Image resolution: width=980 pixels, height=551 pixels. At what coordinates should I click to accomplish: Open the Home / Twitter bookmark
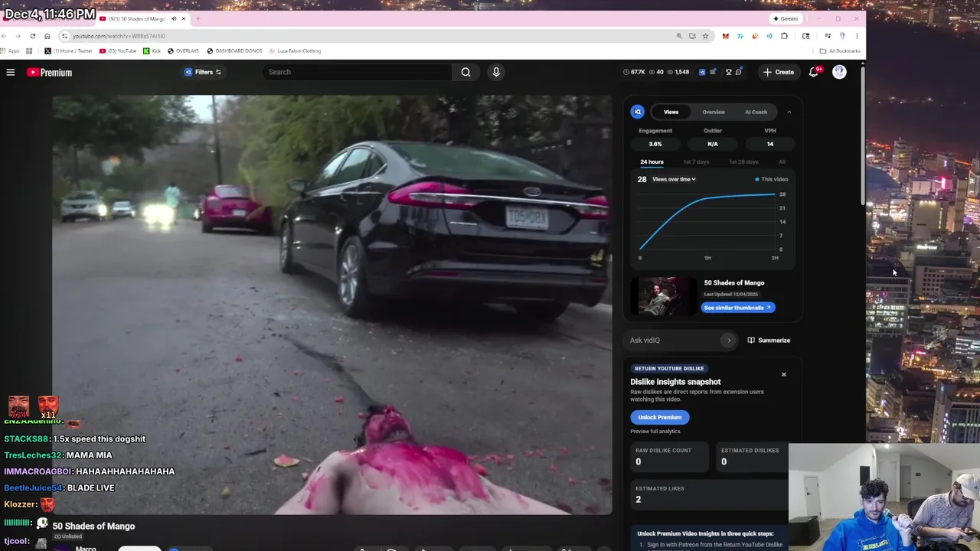68,51
